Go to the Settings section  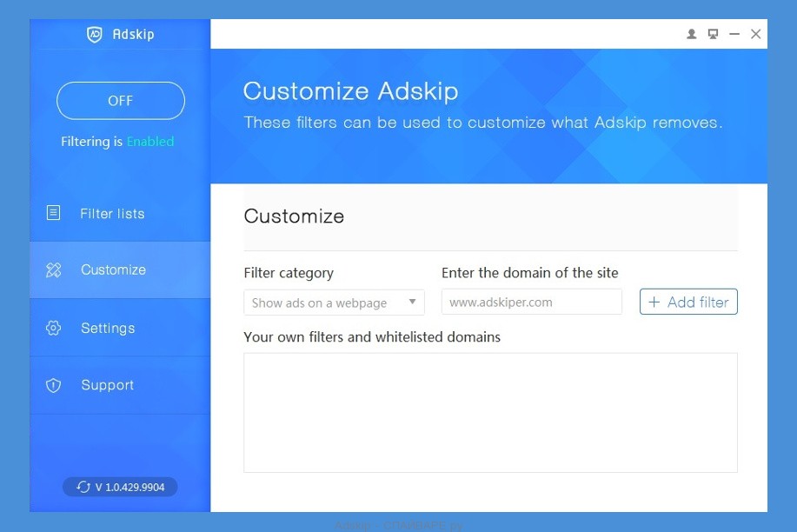click(x=120, y=328)
